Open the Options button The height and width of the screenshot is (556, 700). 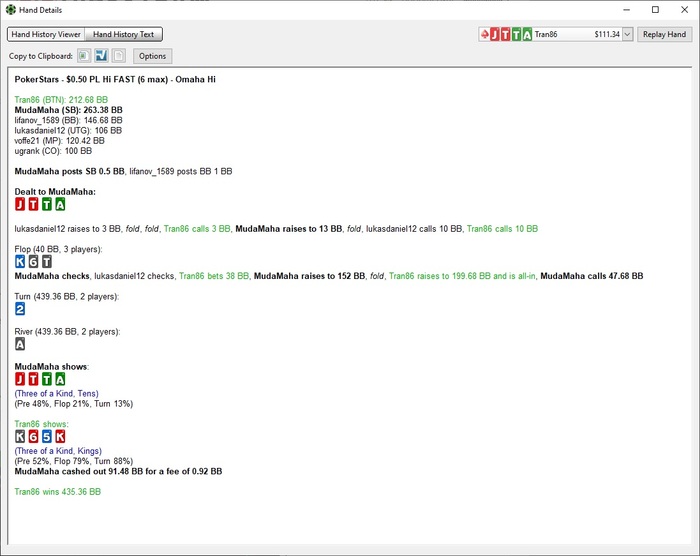point(152,56)
